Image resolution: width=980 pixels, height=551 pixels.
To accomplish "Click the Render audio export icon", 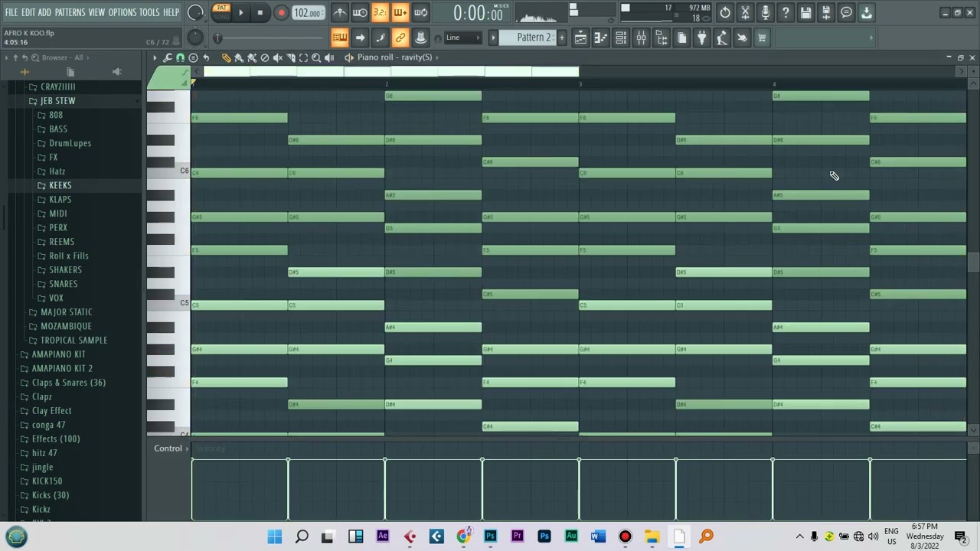I will pyautogui.click(x=826, y=12).
